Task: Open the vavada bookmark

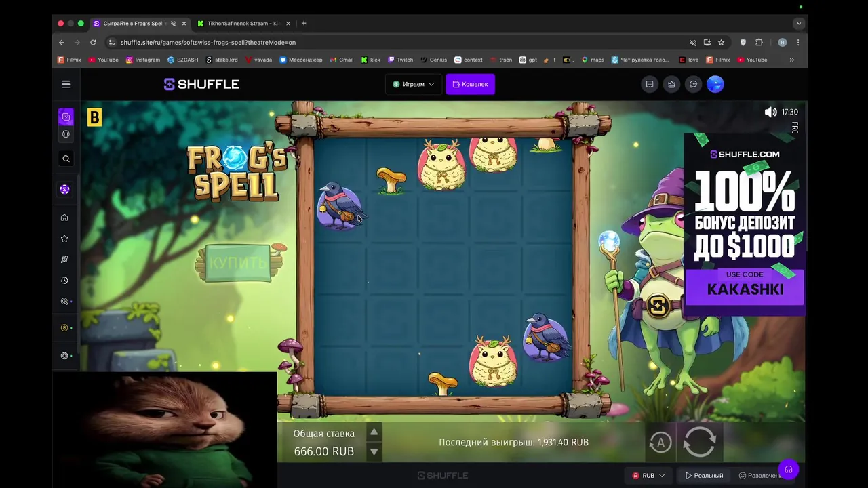Action: tap(258, 60)
